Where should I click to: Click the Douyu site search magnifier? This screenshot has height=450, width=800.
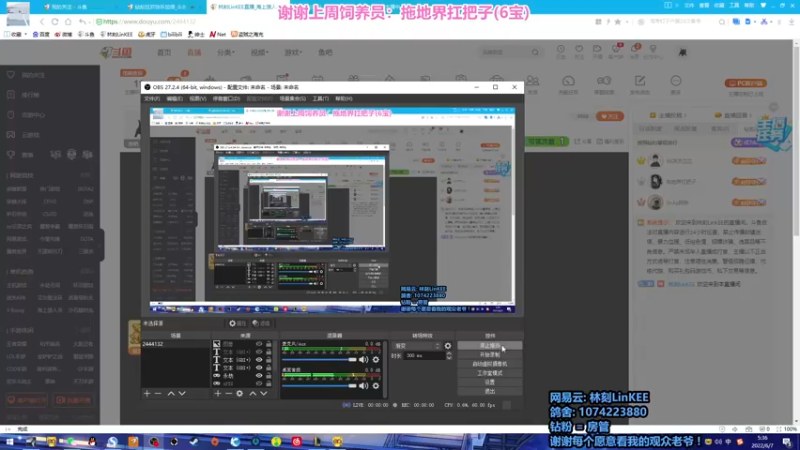click(x=535, y=52)
